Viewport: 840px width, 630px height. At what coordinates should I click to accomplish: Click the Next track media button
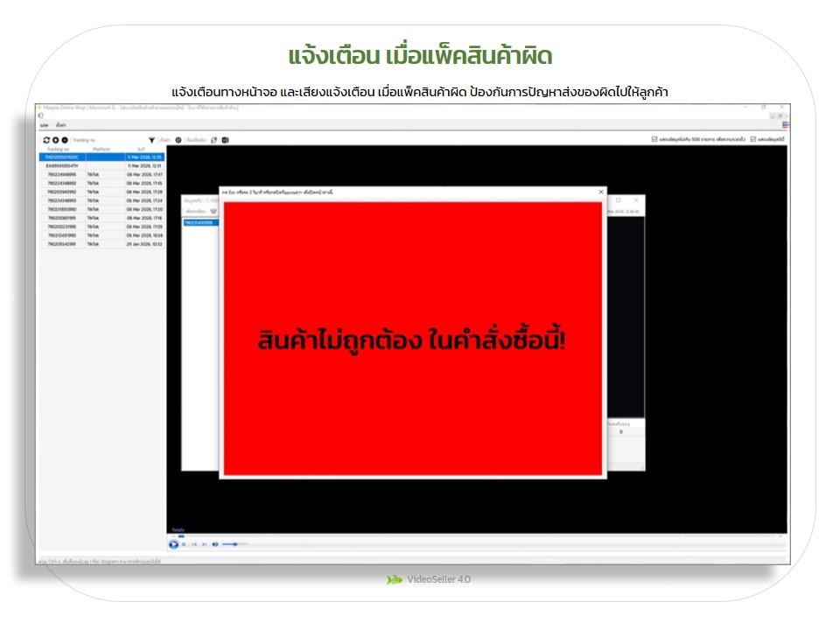(x=204, y=544)
